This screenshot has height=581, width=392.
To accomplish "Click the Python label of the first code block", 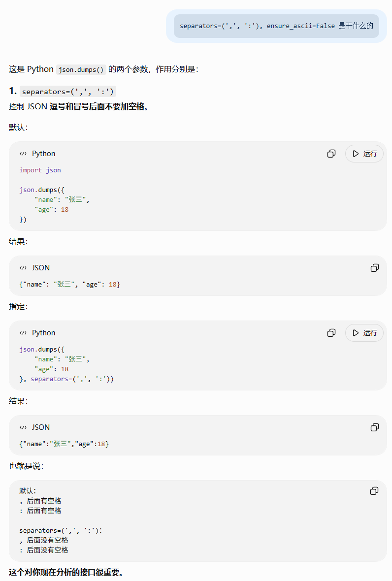I will tap(43, 154).
